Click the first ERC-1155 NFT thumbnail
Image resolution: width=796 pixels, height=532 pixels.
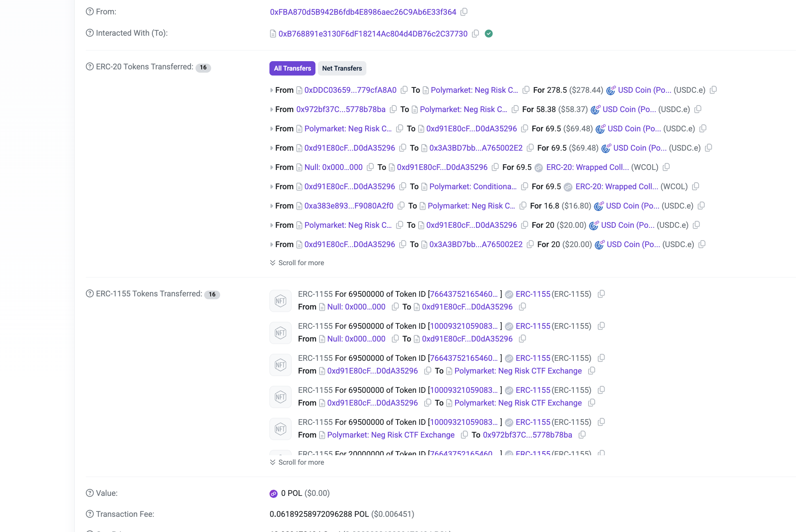281,301
